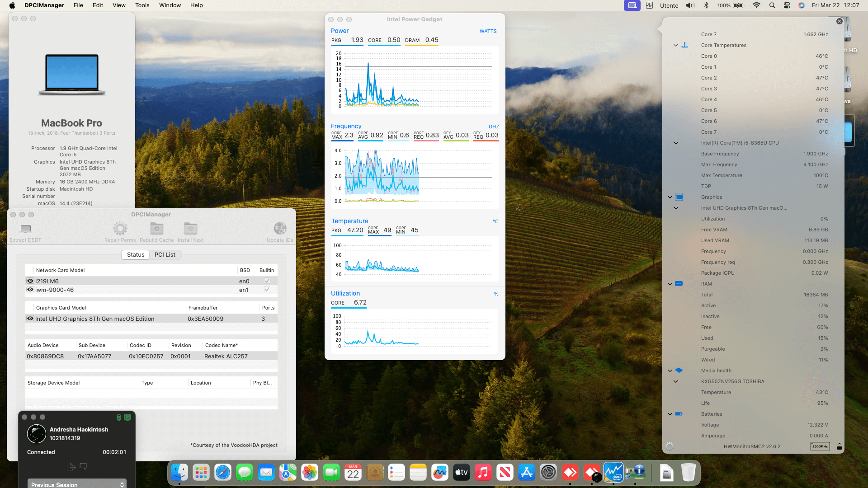Open Launchpad in the Dock
Screen dimensions: 868x488
coord(201,473)
